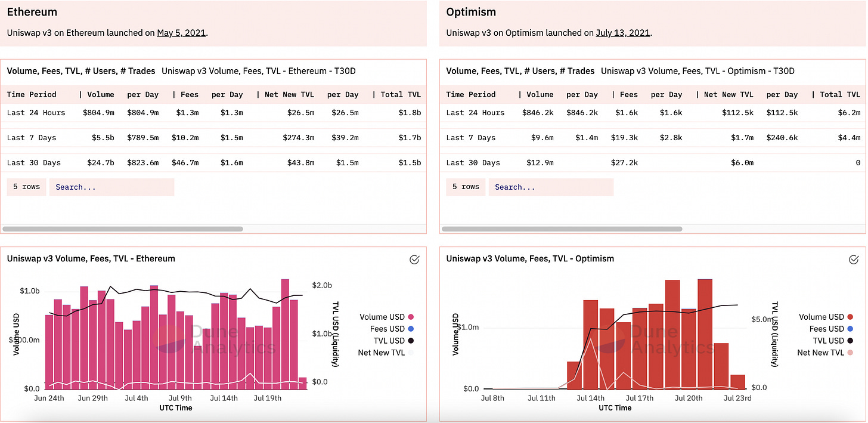Click the Optimism section heading

click(471, 12)
